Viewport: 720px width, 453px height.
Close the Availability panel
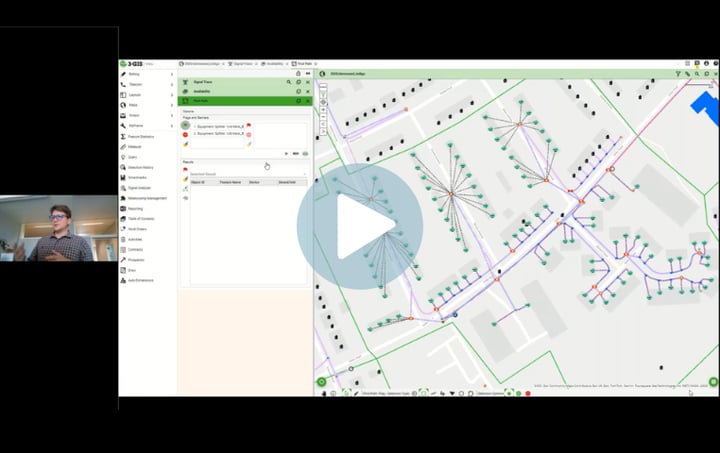pos(308,91)
